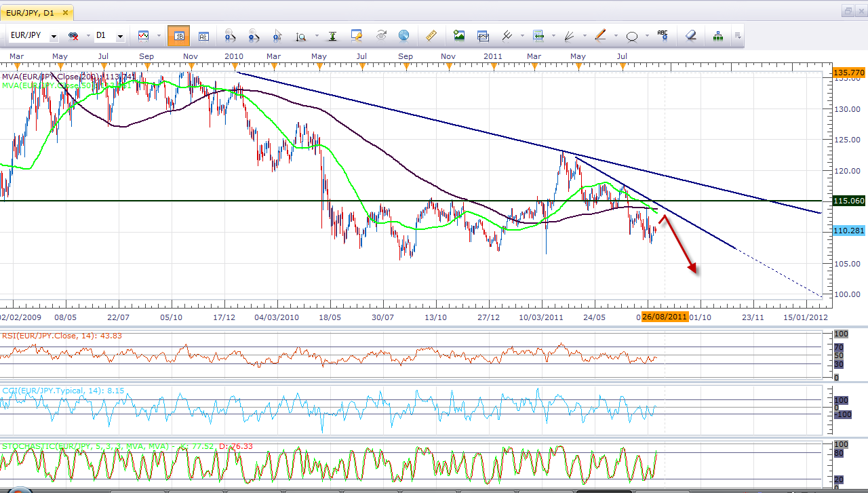Click the 15/01/2012 date axis label
The height and width of the screenshot is (493, 868).
[x=806, y=316]
